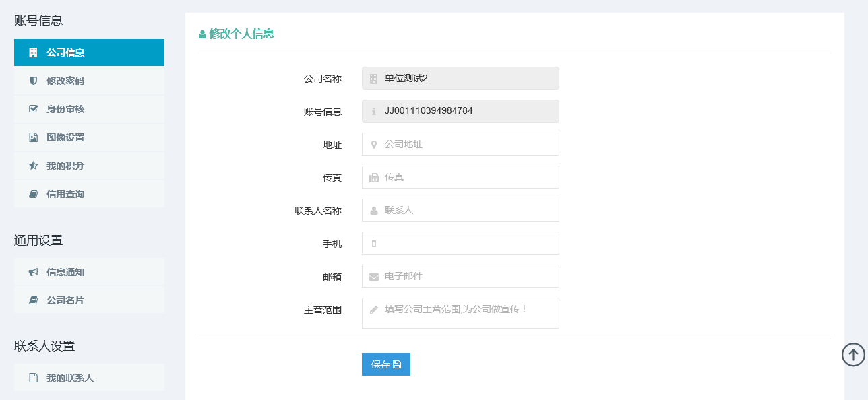Click the book icon beside 信用查询

tap(33, 194)
